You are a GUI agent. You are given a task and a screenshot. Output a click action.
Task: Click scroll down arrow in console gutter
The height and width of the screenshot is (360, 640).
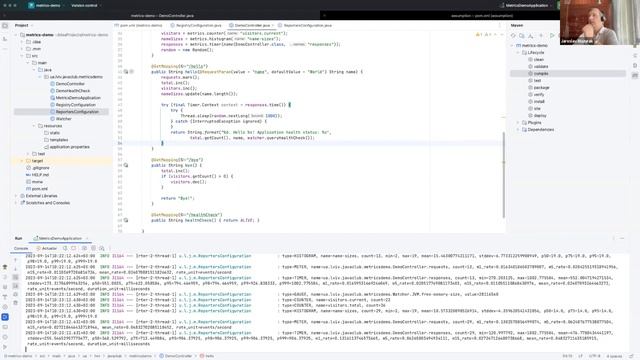(x=16, y=268)
